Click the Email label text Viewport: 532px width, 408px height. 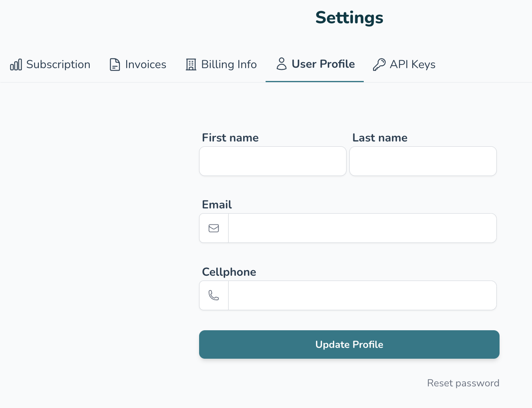pyautogui.click(x=217, y=205)
